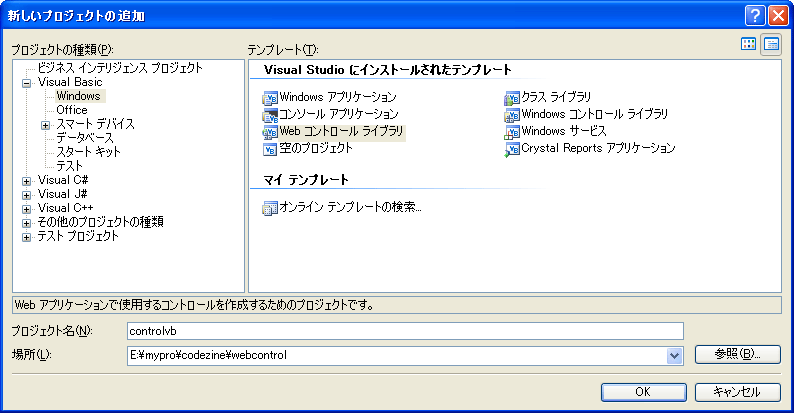Screen dimensions: 794x413
Task: Select the Office project type
Action: pos(72,110)
